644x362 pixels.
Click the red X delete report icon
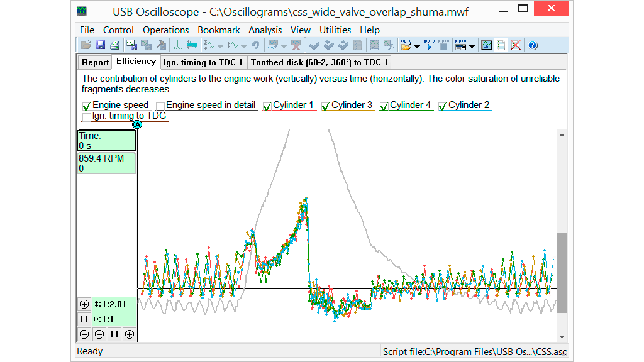516,45
